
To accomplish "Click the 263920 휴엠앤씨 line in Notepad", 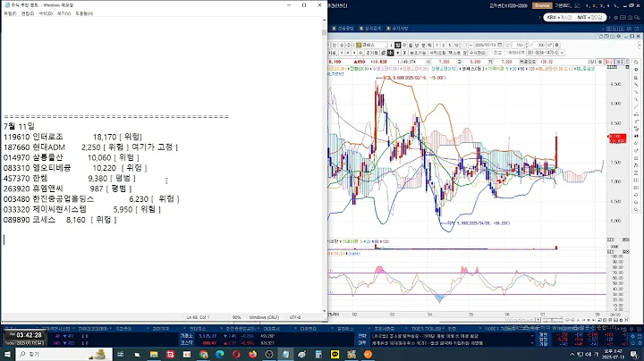I will (67, 189).
